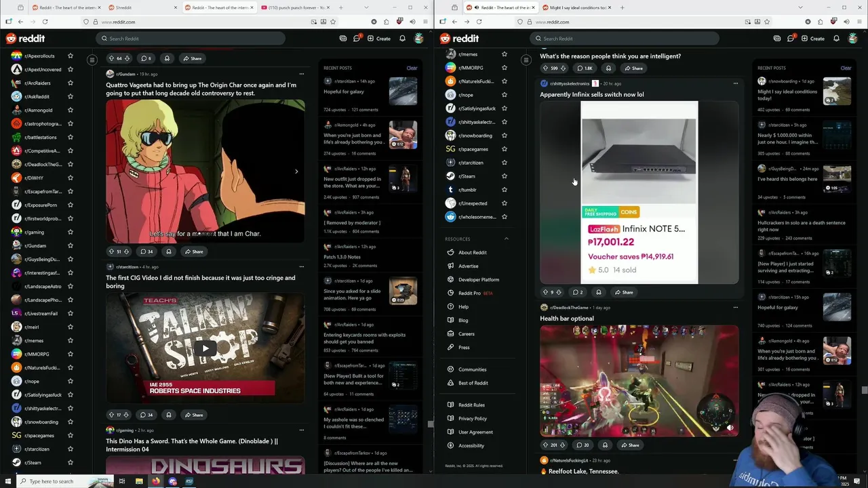This screenshot has width=868, height=488.
Task: Mute the Deadlock Health bar optional video
Action: coord(730,428)
